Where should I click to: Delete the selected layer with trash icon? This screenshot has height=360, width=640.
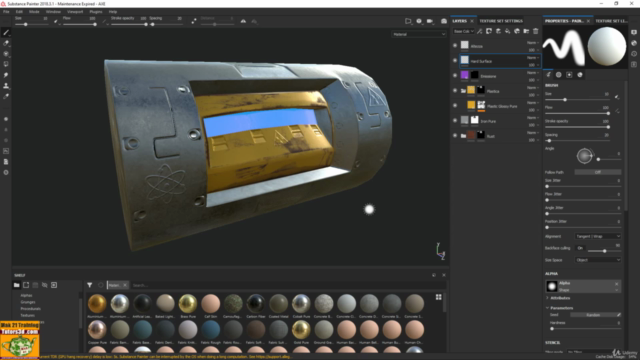point(536,31)
